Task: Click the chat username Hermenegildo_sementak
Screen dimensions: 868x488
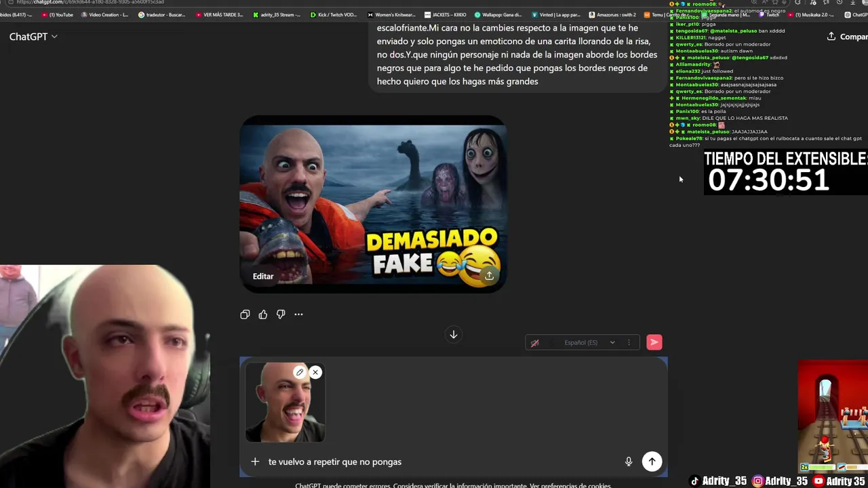Action: 713,98
